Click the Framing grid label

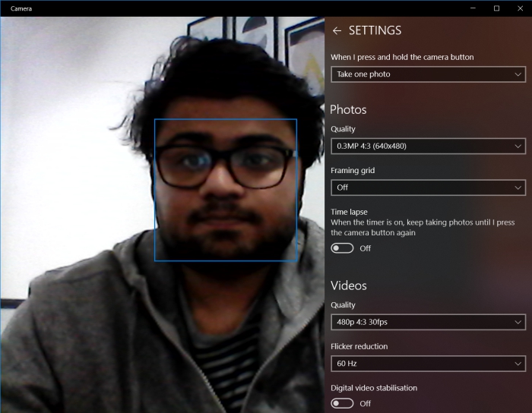click(x=353, y=170)
